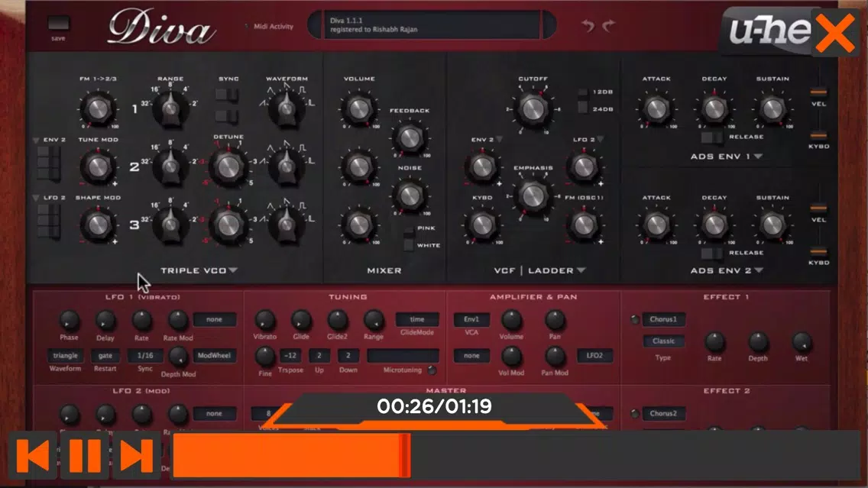Close the video overlay with orange X
This screenshot has height=488, width=868.
[835, 33]
